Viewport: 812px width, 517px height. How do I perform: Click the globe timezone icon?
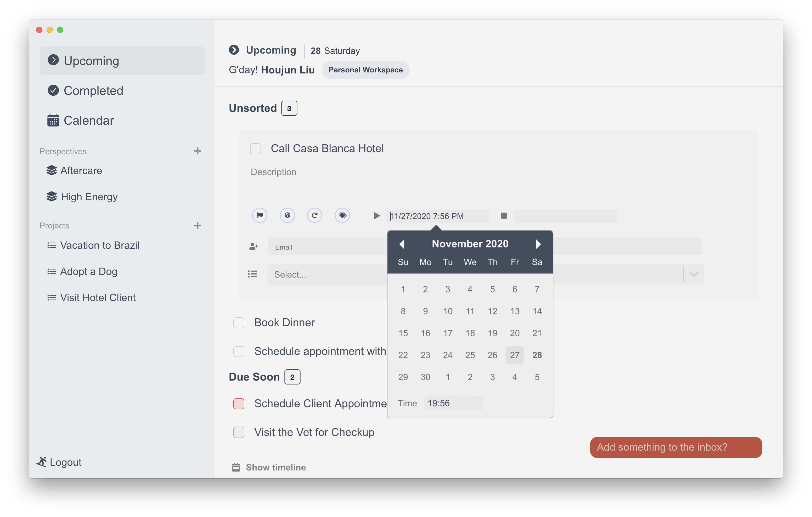[287, 215]
